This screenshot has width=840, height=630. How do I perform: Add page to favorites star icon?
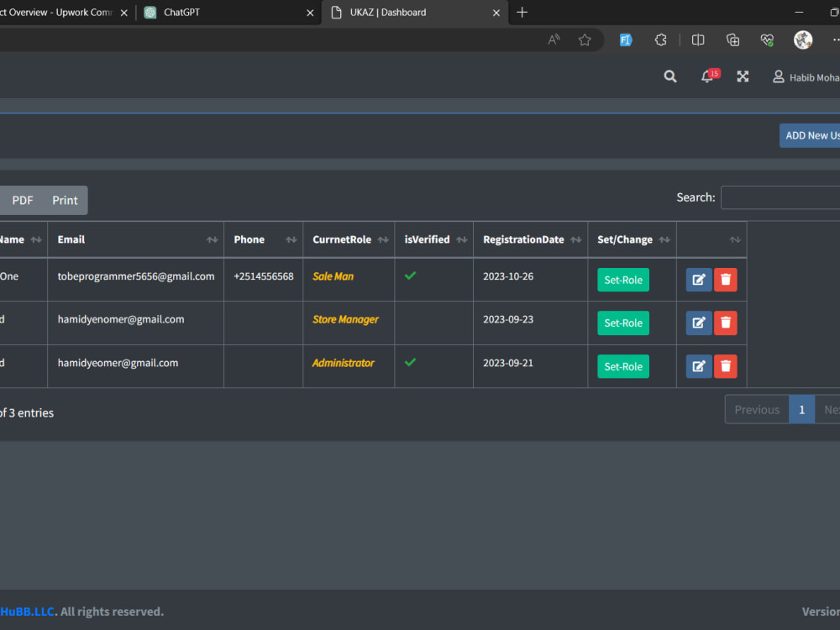(585, 39)
